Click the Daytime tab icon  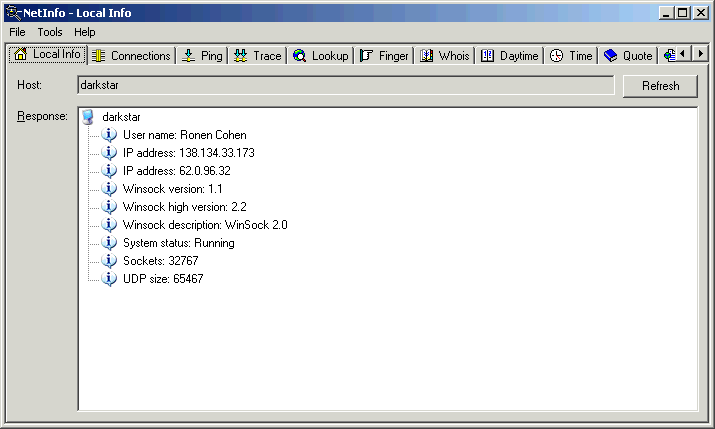(487, 56)
